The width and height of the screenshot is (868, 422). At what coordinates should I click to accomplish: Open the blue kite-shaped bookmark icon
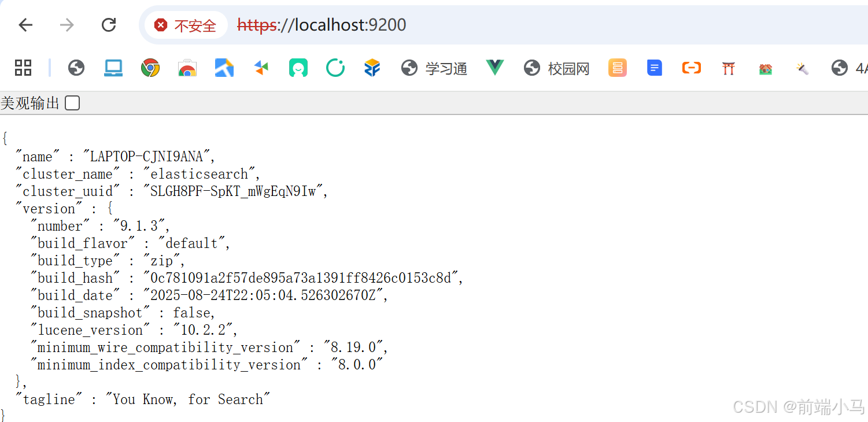(224, 68)
